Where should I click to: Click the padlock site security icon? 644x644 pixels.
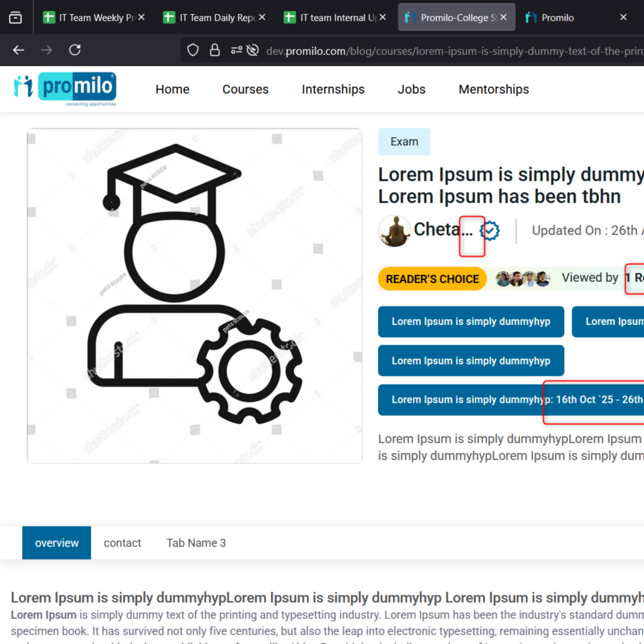coord(214,50)
